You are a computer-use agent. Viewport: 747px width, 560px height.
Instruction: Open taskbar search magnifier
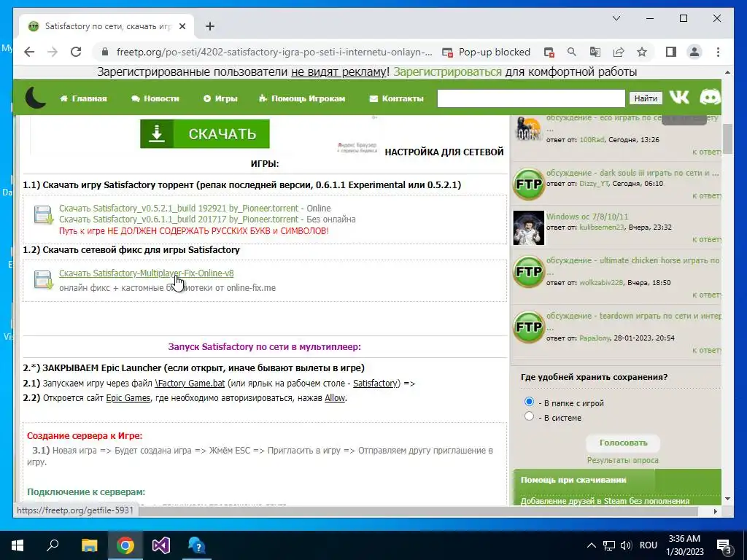pos(53,545)
